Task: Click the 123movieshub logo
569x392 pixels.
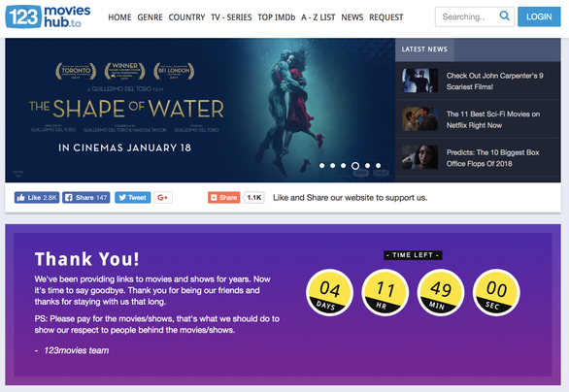Action: tap(48, 16)
